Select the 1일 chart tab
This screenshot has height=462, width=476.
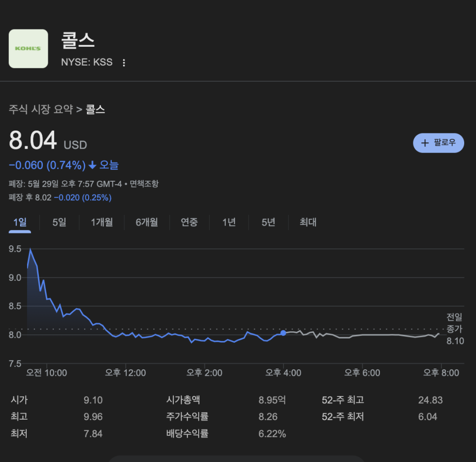20,222
